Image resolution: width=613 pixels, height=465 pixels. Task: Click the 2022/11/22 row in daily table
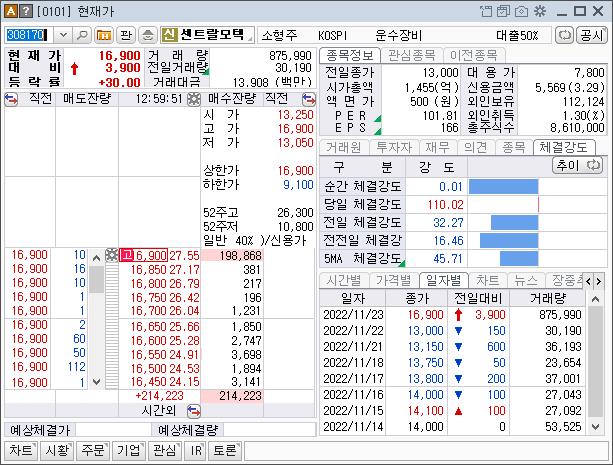(453, 331)
